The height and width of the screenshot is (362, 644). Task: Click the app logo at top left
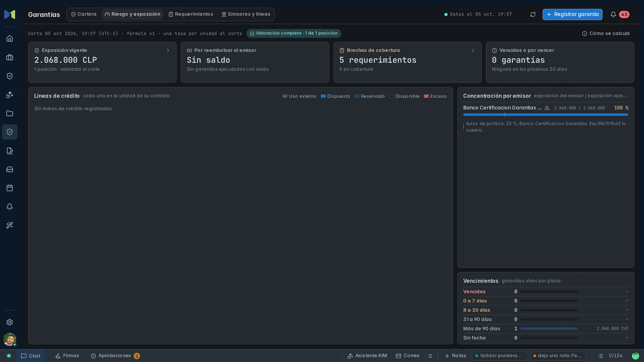(10, 14)
